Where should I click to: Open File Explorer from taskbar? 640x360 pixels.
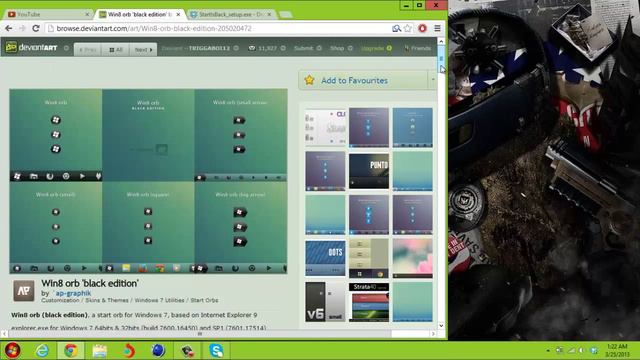(100, 351)
